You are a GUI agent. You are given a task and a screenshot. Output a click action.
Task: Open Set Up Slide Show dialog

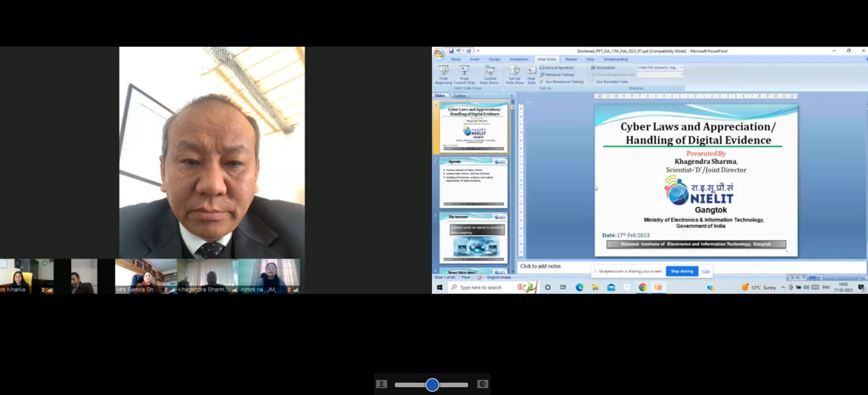514,74
